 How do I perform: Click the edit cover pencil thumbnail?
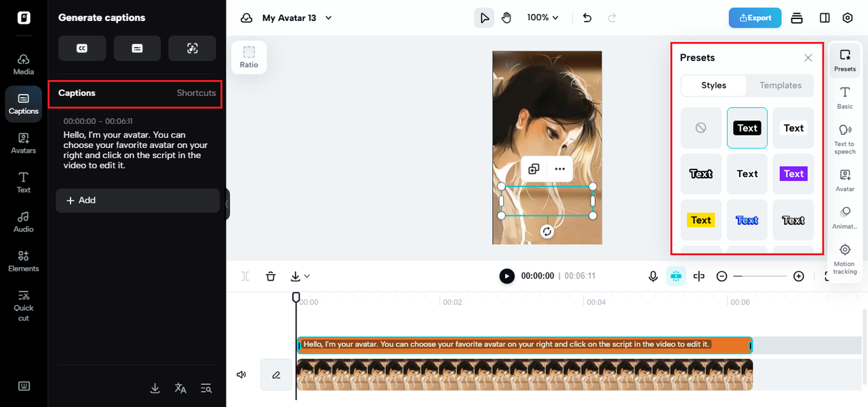click(x=276, y=374)
